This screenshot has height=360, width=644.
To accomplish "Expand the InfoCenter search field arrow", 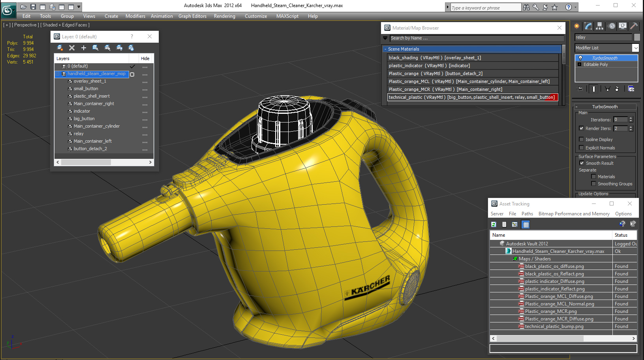I will pos(448,8).
